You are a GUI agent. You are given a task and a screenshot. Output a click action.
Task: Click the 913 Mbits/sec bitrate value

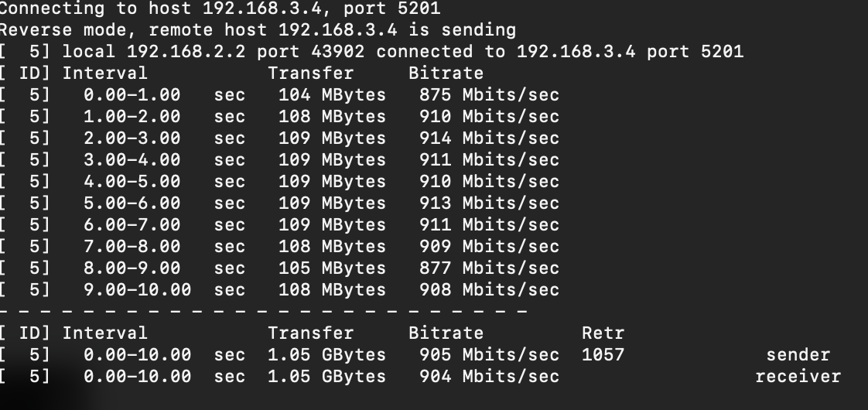pos(489,203)
